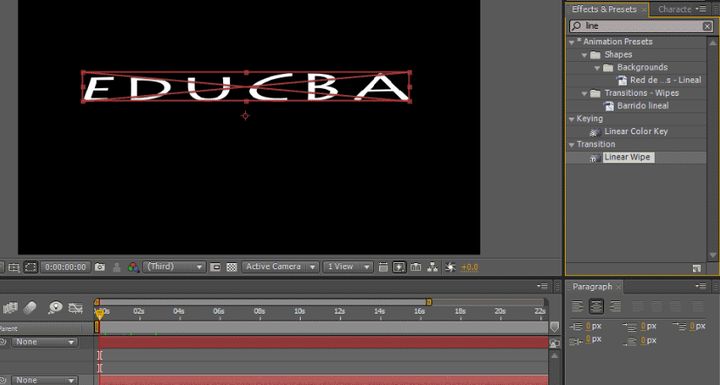Click add space after paragraph icon

click(630, 341)
